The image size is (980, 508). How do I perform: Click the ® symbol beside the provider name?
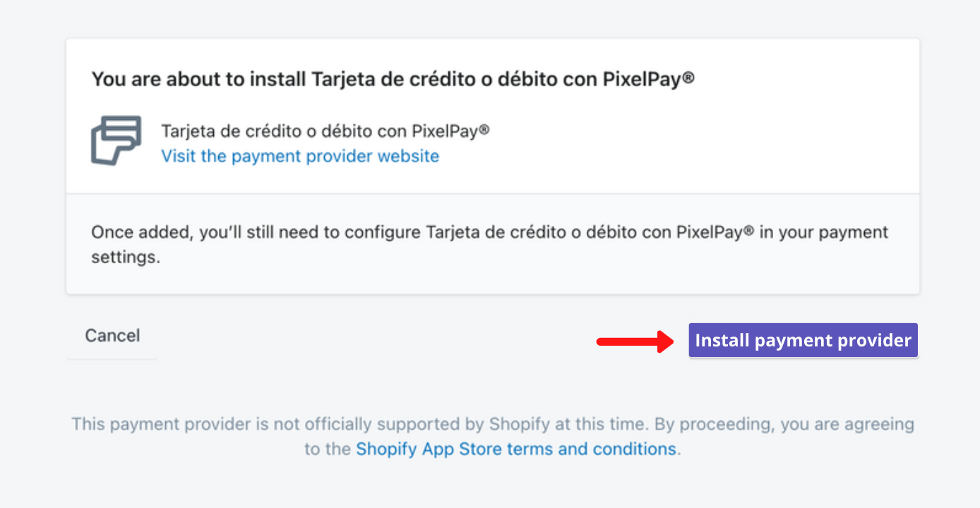[x=484, y=130]
